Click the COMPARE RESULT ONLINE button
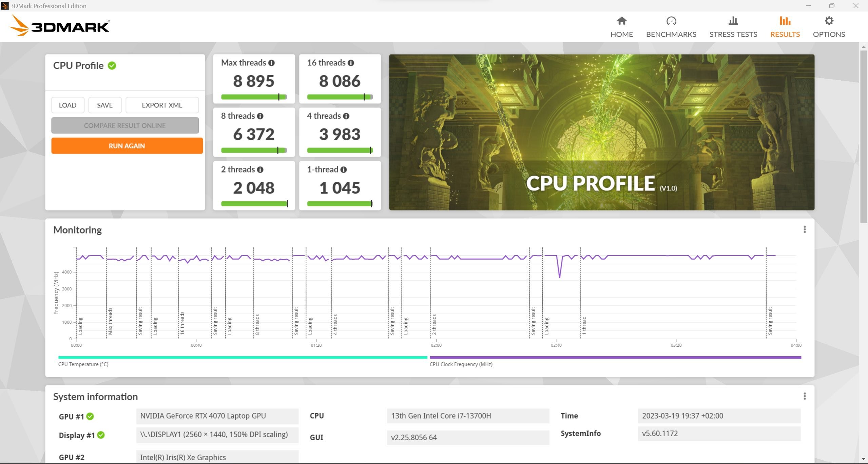868x464 pixels. click(125, 126)
